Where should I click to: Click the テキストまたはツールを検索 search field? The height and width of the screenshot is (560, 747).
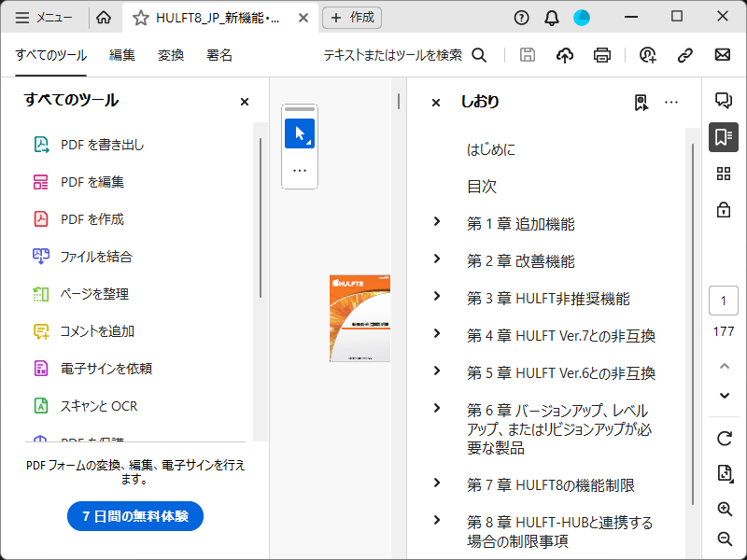click(393, 55)
